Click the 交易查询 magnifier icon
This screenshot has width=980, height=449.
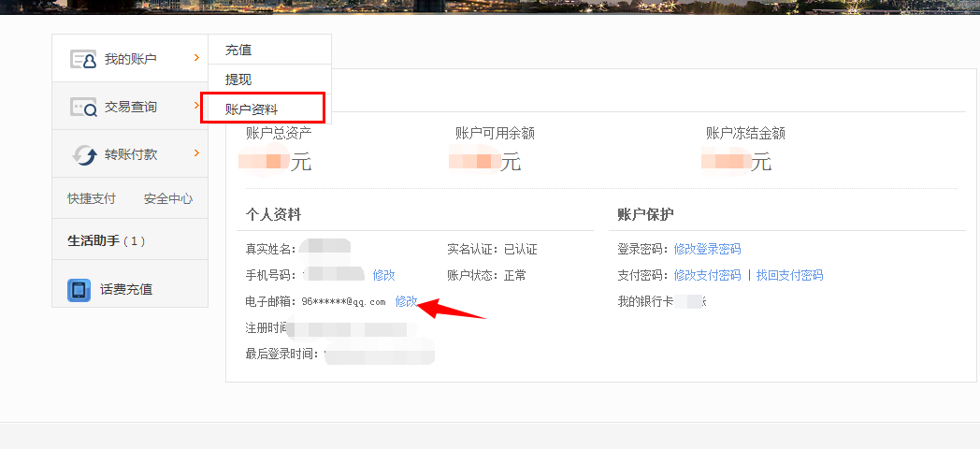[x=83, y=107]
